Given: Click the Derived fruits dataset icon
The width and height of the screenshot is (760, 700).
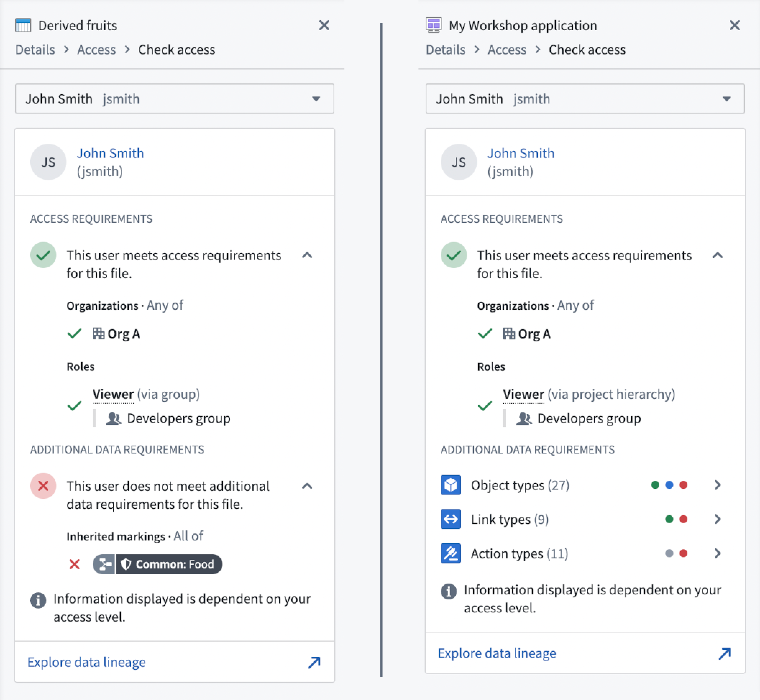Looking at the screenshot, I should tap(23, 26).
